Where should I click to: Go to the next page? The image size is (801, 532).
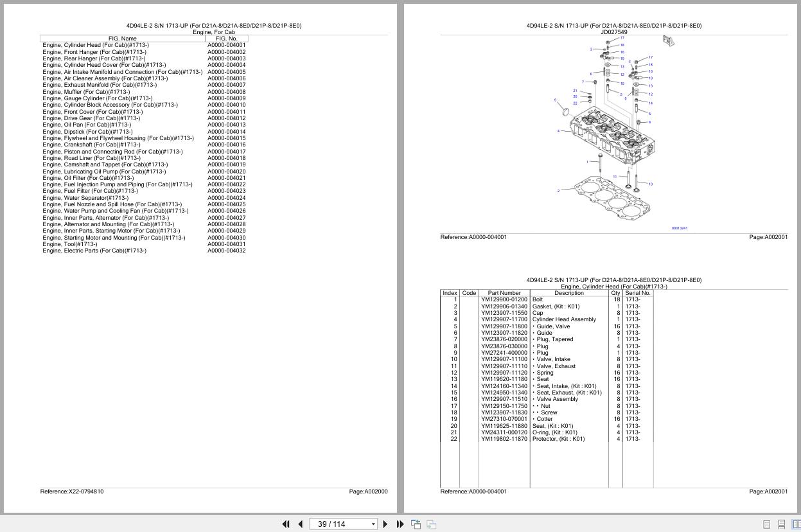coord(385,524)
